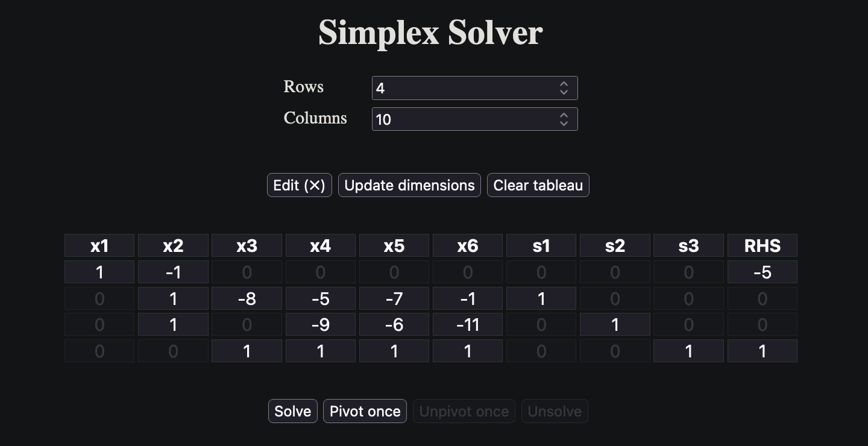Click the disabled Unpivot once button
This screenshot has width=868, height=446.
(464, 411)
